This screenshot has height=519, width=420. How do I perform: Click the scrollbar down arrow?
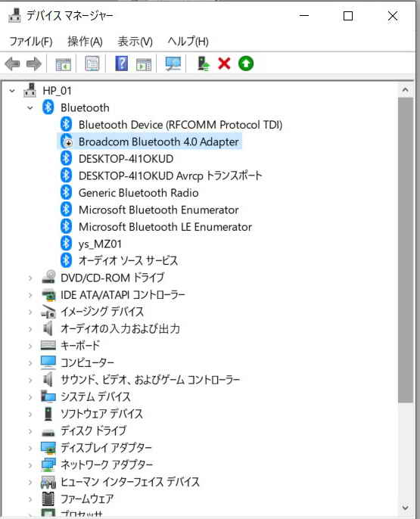pos(405,508)
